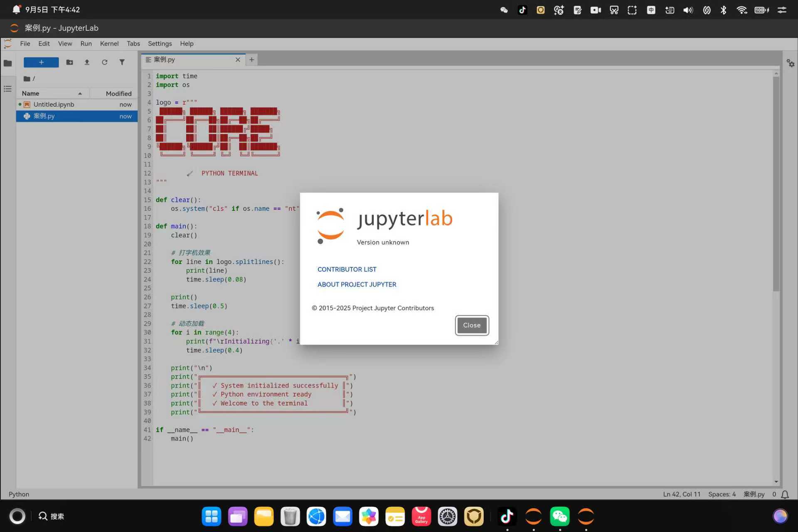Close the 案例.py editor tab
Screen dimensions: 798x532
pos(238,60)
